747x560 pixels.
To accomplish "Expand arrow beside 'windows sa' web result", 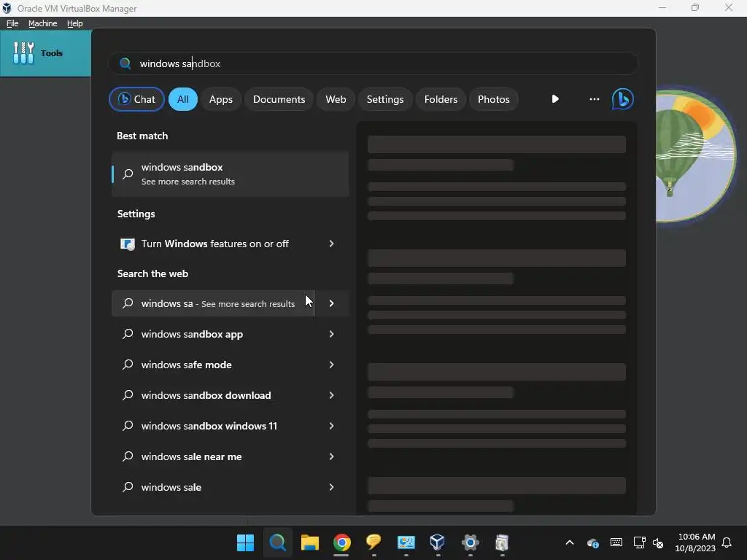I will 332,303.
